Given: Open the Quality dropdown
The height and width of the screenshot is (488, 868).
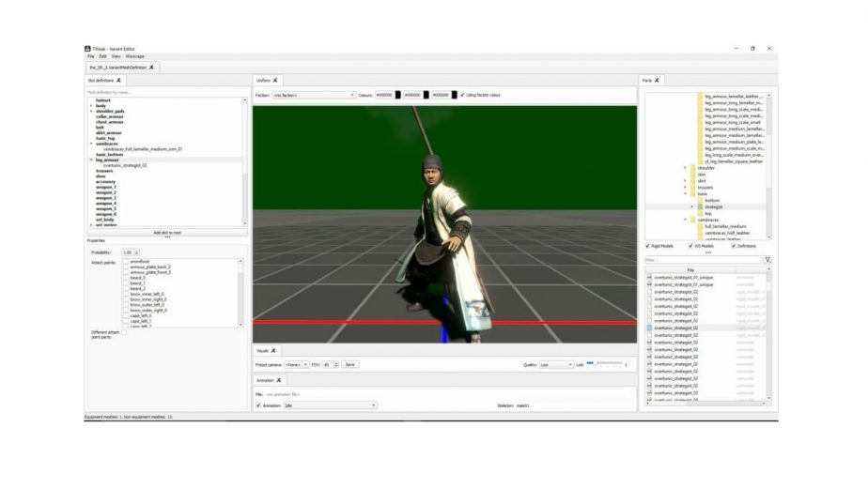Looking at the screenshot, I should pyautogui.click(x=556, y=365).
